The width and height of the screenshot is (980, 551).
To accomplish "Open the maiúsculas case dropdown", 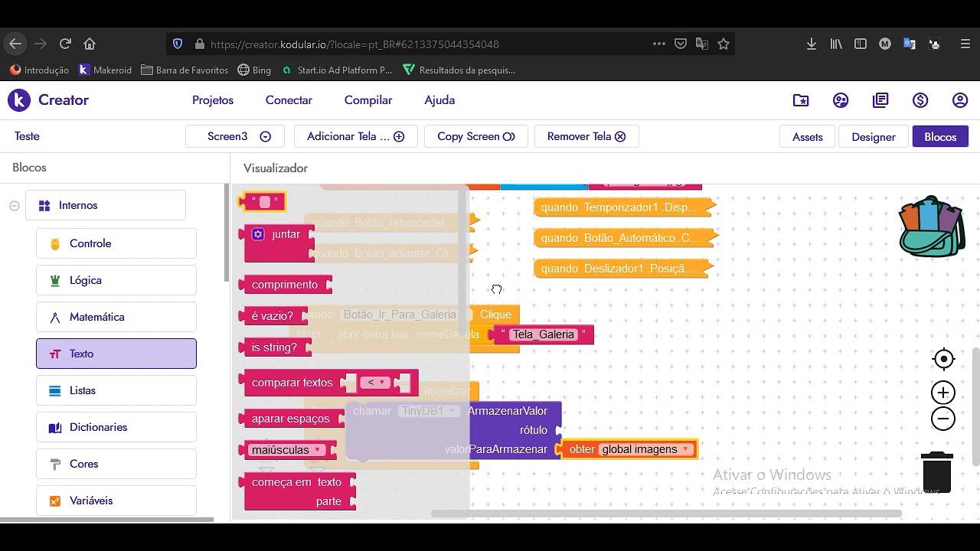I will tap(286, 450).
